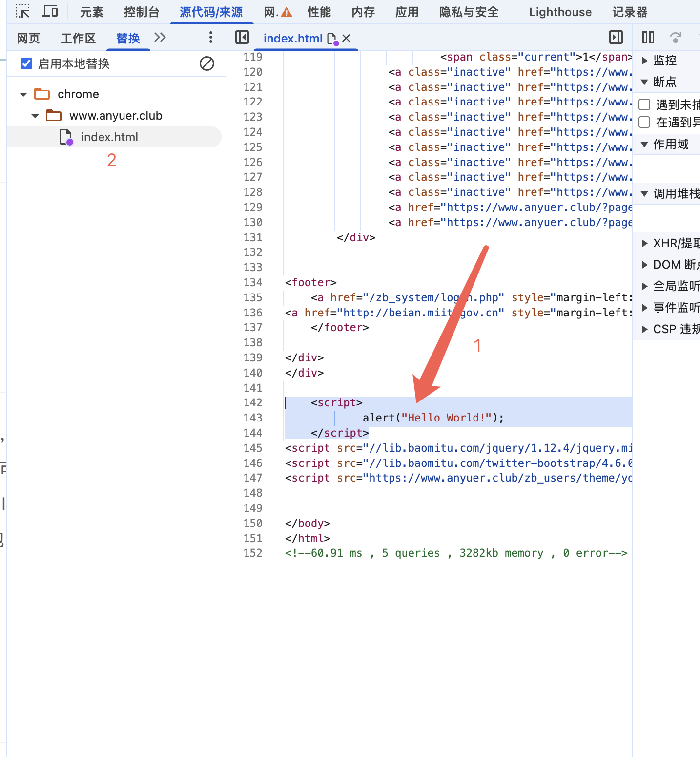Enable the 遇到未捕获 exception pause checkbox

(x=644, y=105)
